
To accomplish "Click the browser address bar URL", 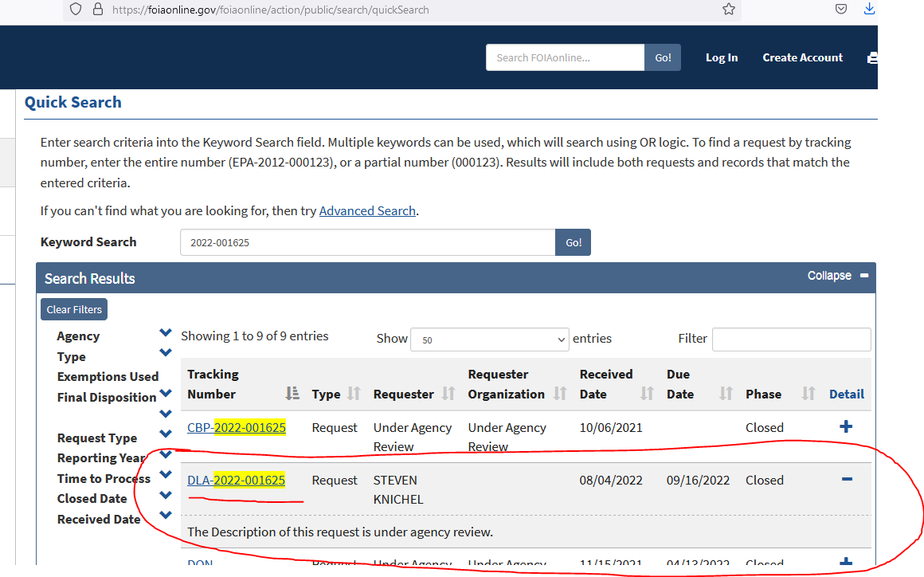I will point(271,10).
